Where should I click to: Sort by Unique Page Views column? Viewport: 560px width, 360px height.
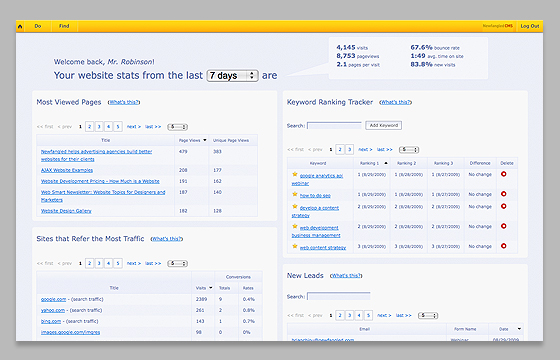pos(231,140)
